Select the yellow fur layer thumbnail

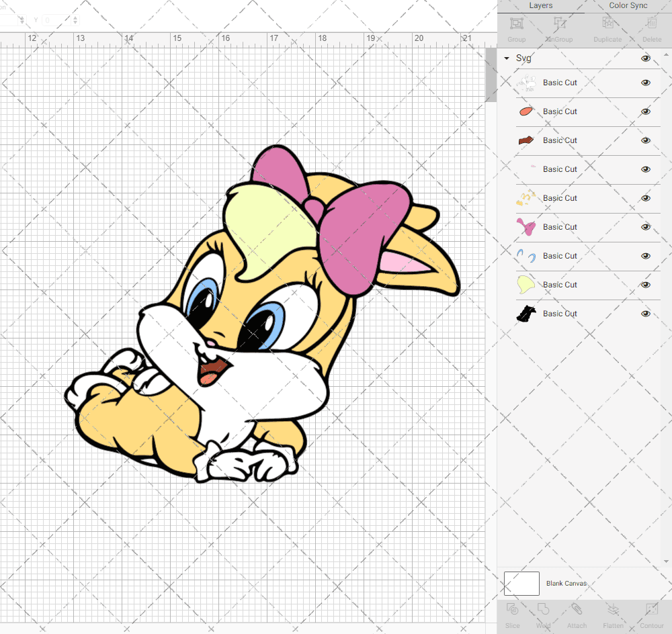coord(526,198)
